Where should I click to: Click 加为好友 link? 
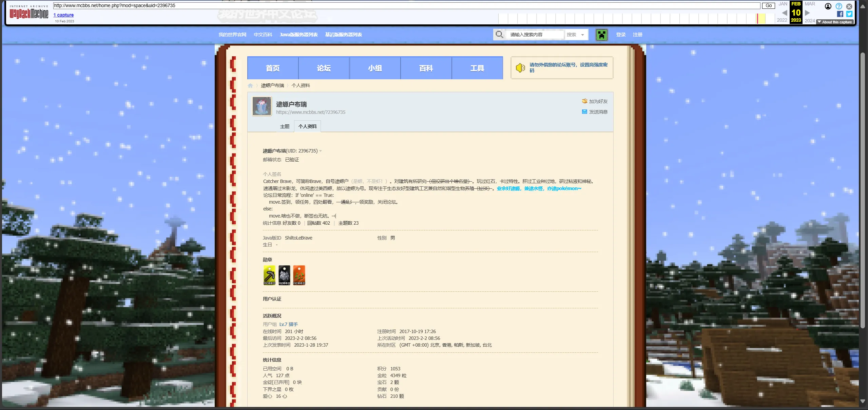tap(598, 101)
